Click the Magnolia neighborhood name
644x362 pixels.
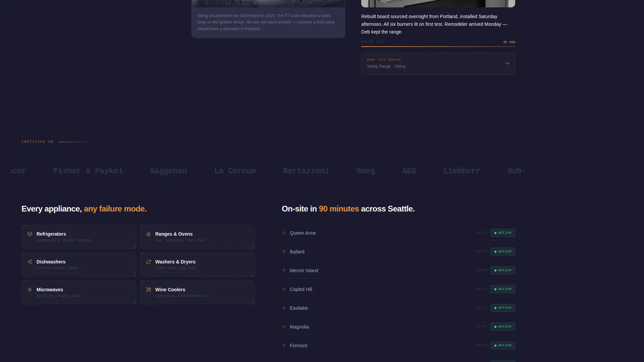point(299,327)
